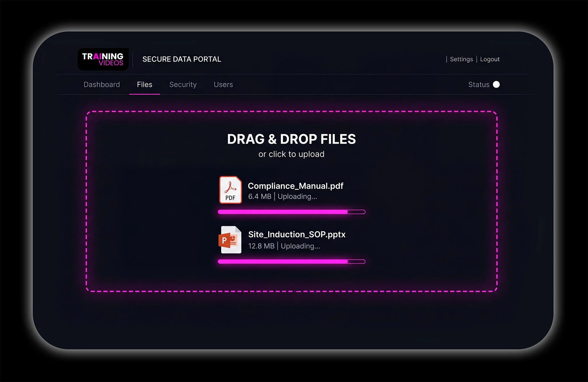
Task: Click the PDF file icon
Action: point(230,190)
